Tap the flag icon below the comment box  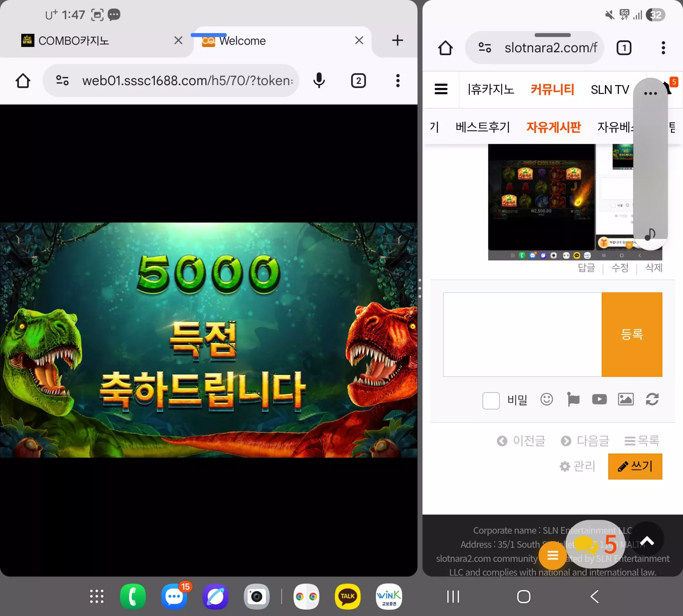click(x=573, y=399)
